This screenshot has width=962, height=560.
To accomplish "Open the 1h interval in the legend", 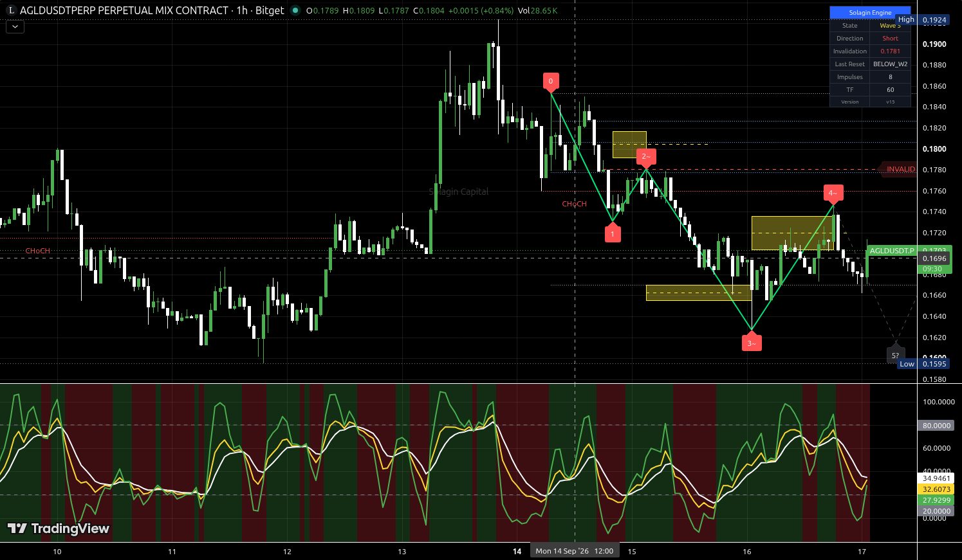I will (x=242, y=10).
